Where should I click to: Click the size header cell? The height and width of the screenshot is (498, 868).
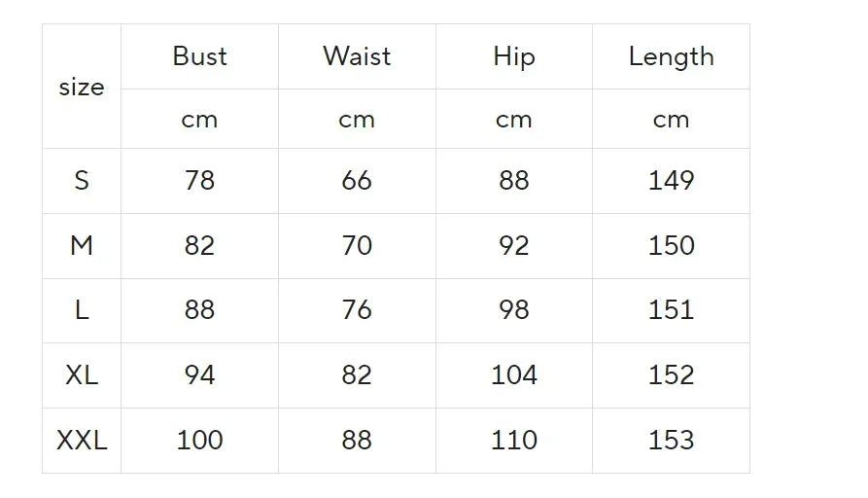[x=82, y=87]
